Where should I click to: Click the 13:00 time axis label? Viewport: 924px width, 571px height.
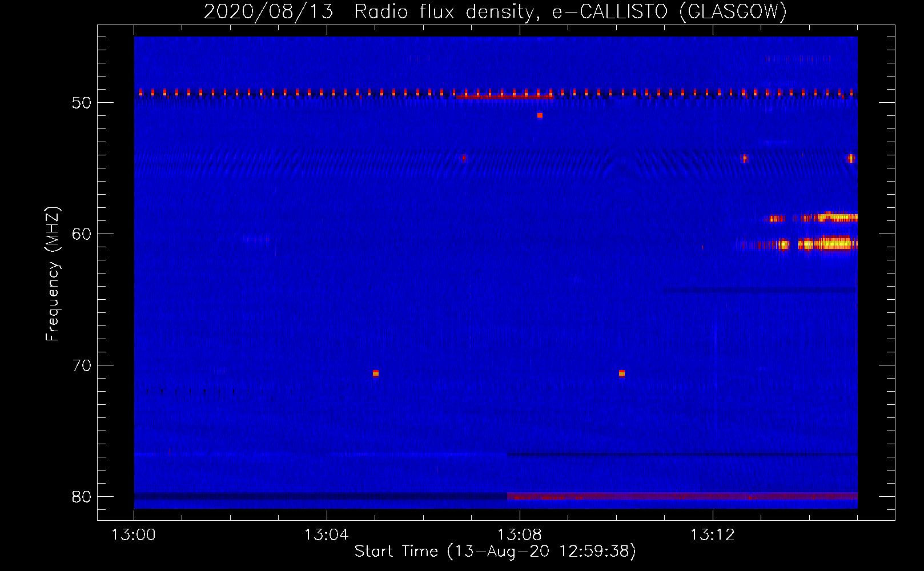134,535
